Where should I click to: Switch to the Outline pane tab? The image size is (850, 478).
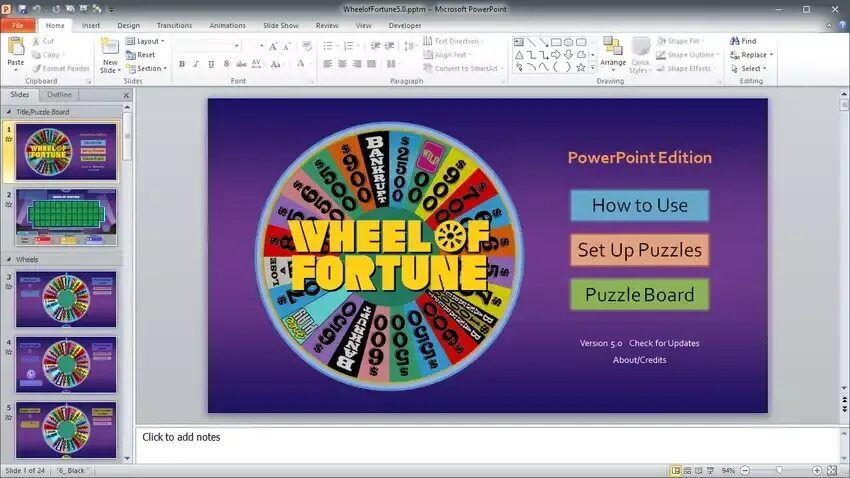coord(59,94)
